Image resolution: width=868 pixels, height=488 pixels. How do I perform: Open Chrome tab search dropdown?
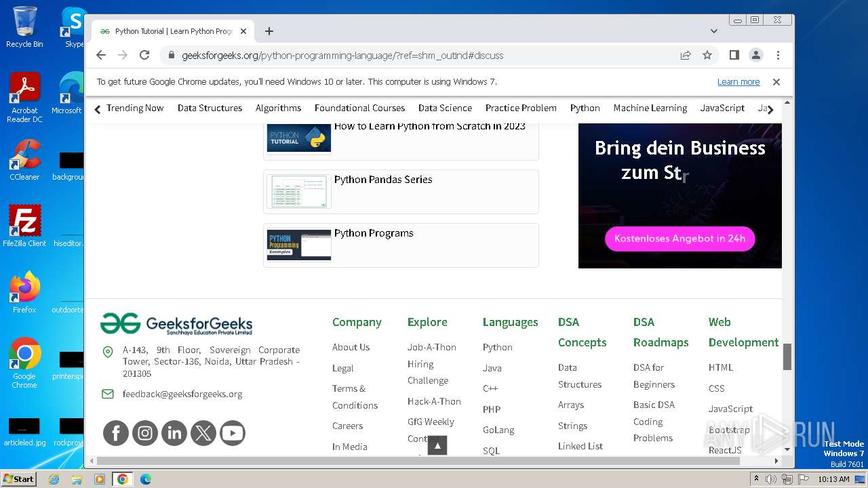(713, 31)
